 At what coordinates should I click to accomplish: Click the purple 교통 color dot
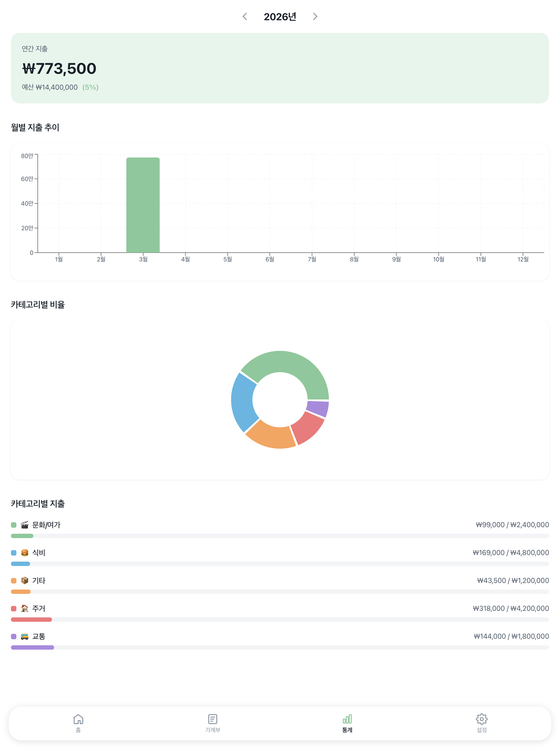[13, 636]
